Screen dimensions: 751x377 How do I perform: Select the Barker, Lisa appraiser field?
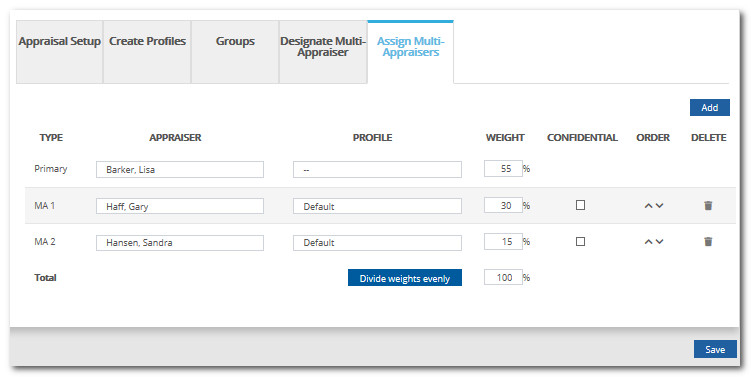pos(180,170)
